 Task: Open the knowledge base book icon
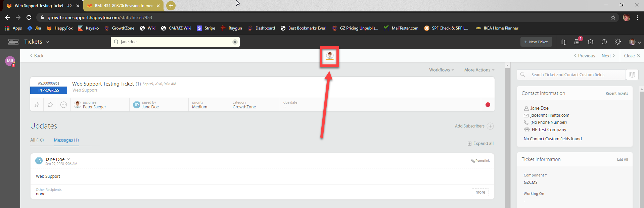563,42
